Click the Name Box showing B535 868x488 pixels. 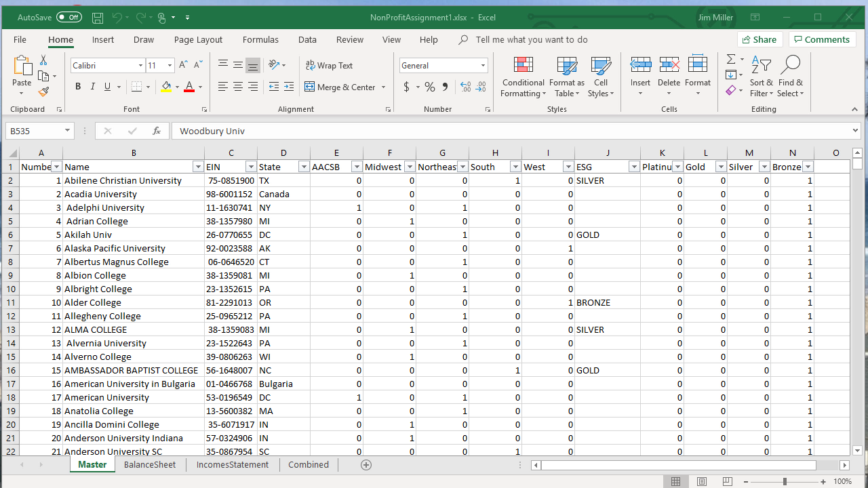pyautogui.click(x=34, y=131)
